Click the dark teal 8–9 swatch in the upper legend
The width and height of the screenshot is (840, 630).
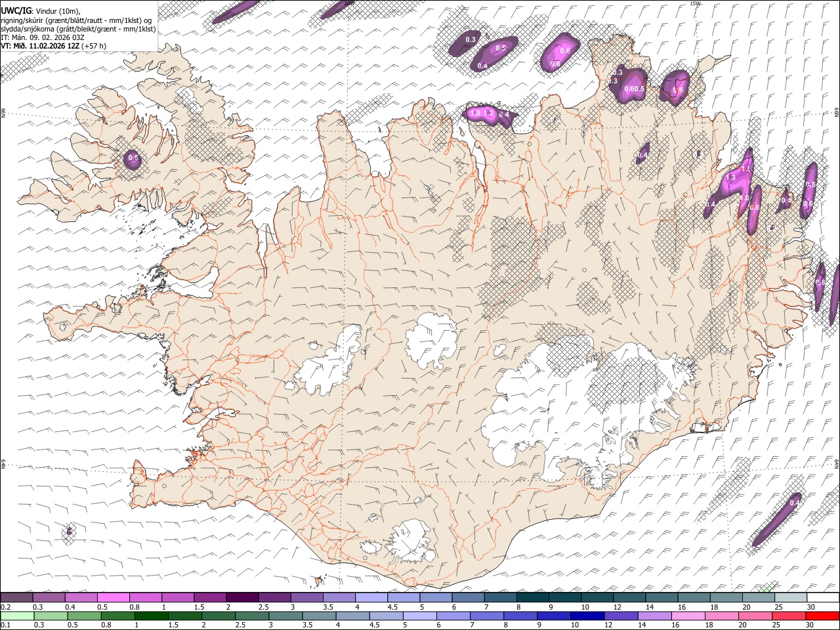click(532, 597)
